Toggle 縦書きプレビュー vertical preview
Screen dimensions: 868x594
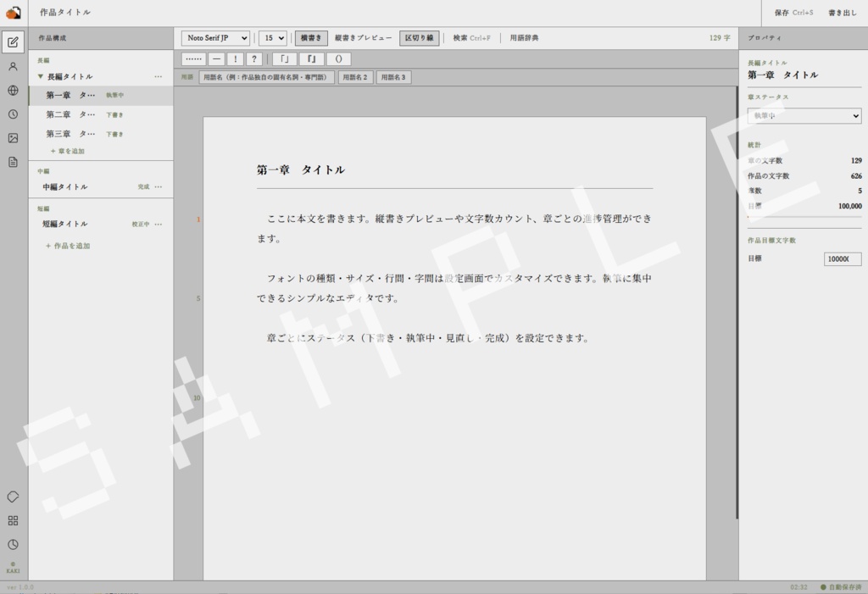(x=363, y=37)
